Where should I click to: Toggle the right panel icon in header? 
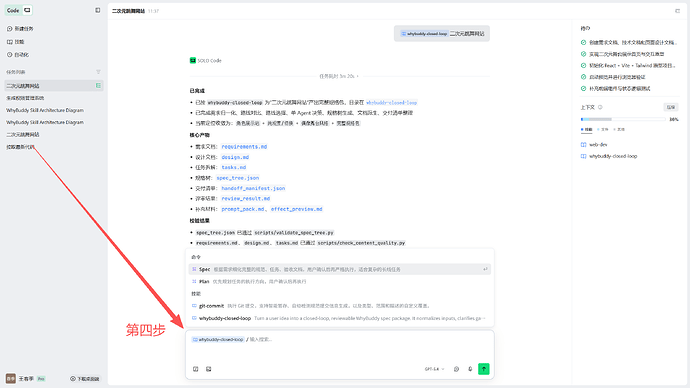[x=677, y=11]
